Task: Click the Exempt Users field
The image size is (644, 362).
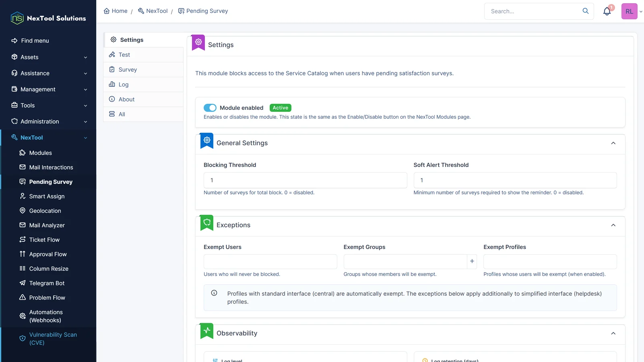Action: pyautogui.click(x=270, y=261)
